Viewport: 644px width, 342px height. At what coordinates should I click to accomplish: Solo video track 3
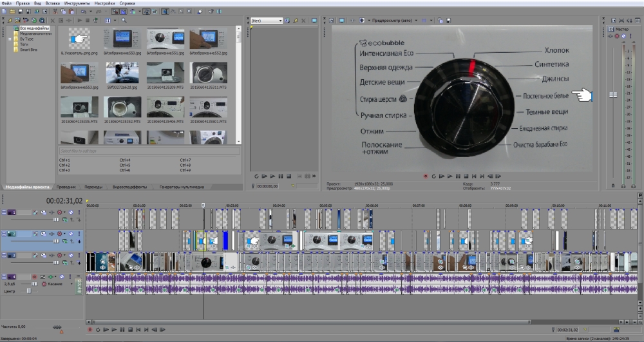79,255
